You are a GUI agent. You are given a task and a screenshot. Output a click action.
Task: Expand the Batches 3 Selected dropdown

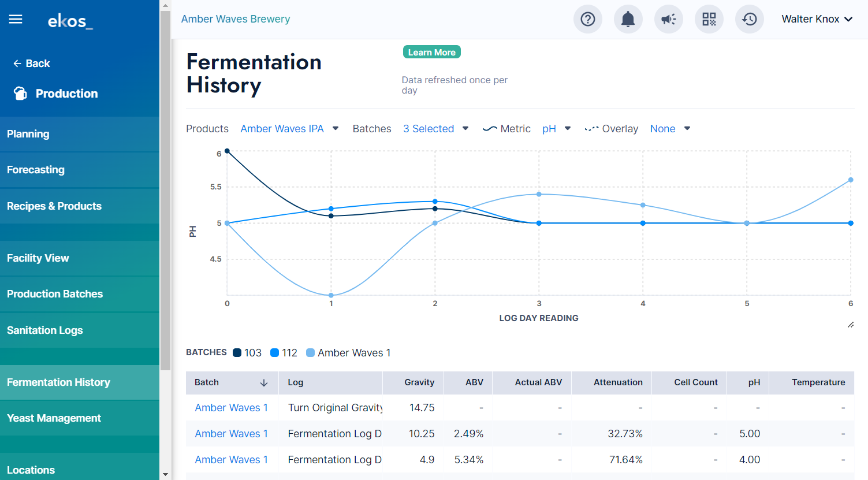pos(436,129)
